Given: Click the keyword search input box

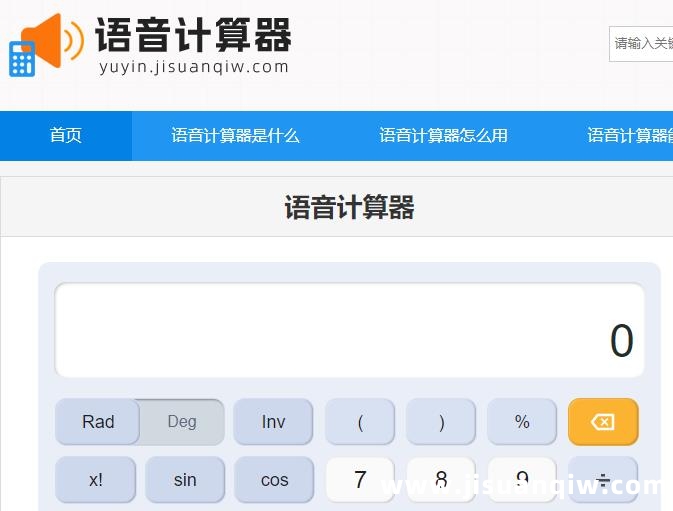Looking at the screenshot, I should (x=641, y=44).
